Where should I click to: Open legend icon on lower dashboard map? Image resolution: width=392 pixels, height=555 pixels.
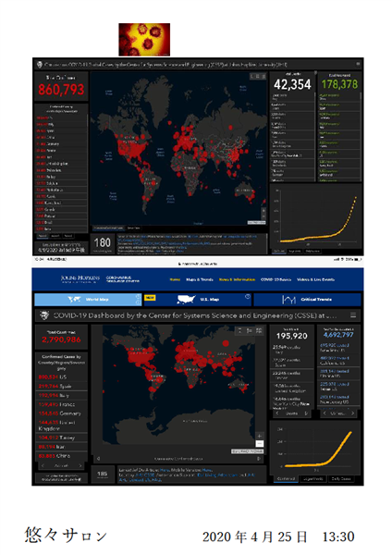(249, 330)
